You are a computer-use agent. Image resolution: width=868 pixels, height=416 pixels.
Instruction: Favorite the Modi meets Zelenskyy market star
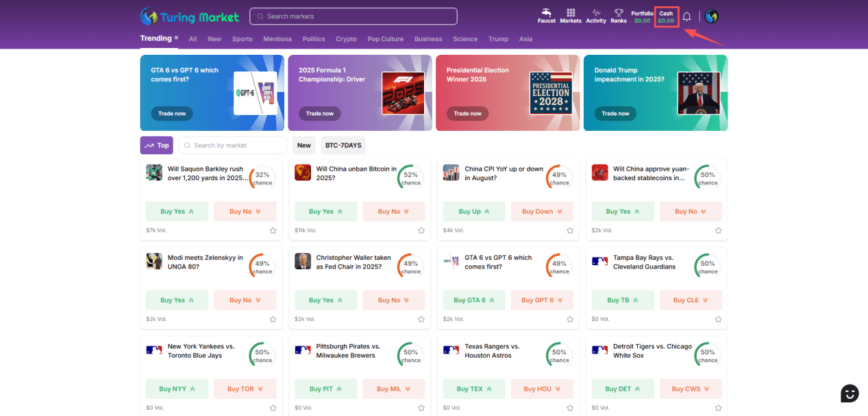tap(273, 319)
